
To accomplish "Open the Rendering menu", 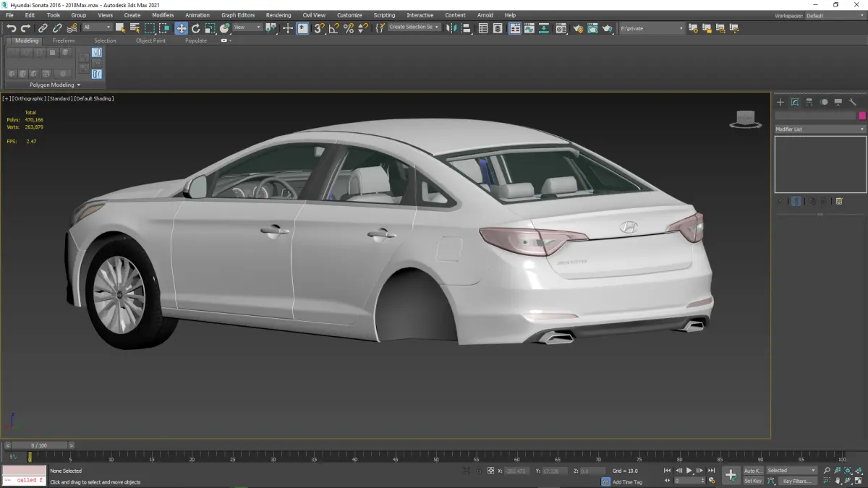I will [278, 15].
